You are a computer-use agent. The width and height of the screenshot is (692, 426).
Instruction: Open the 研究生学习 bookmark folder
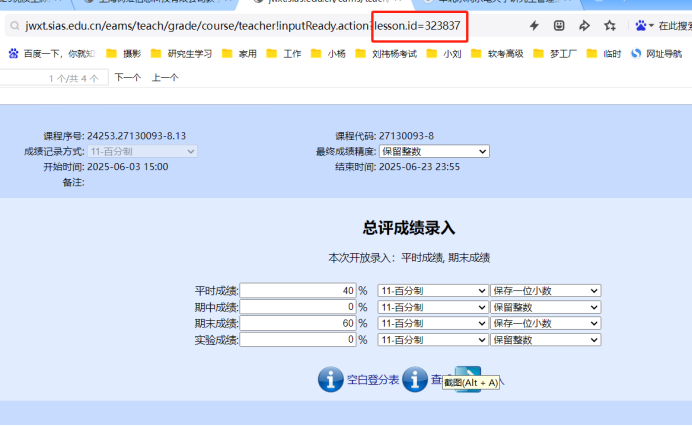click(x=181, y=54)
